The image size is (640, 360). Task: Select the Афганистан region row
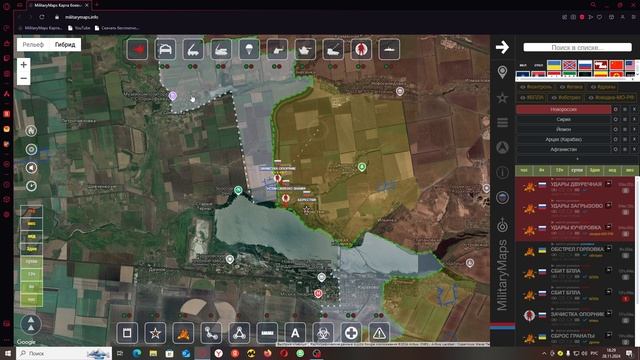563,149
